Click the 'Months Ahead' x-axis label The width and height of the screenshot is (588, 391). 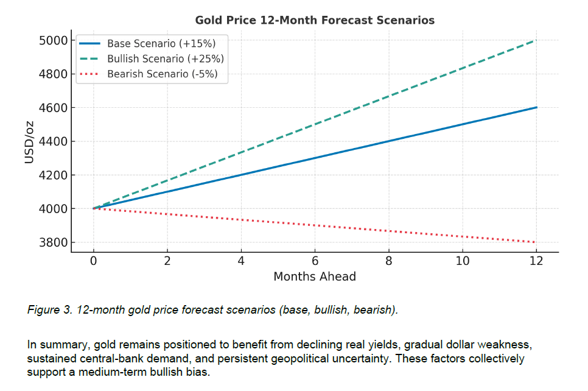[x=314, y=277]
